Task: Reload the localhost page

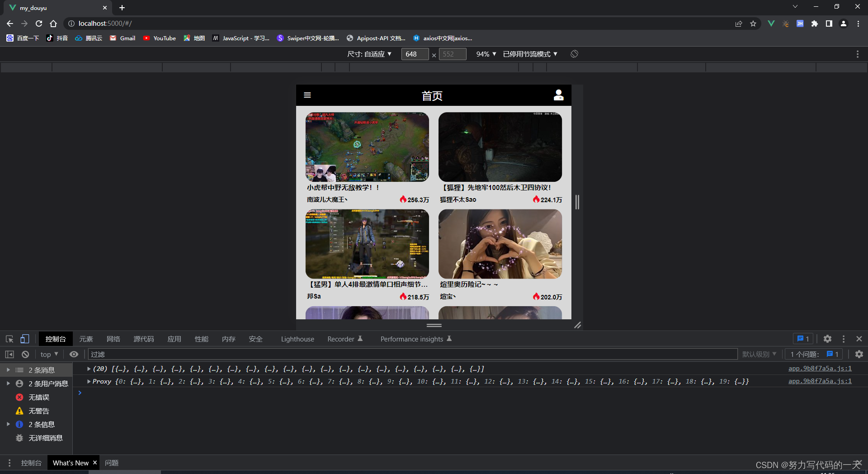Action: (39, 24)
